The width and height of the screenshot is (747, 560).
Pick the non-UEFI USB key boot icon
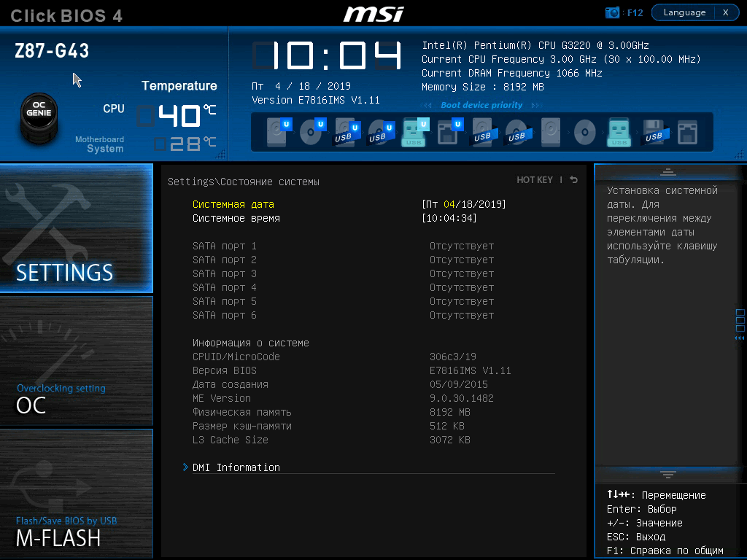[619, 132]
